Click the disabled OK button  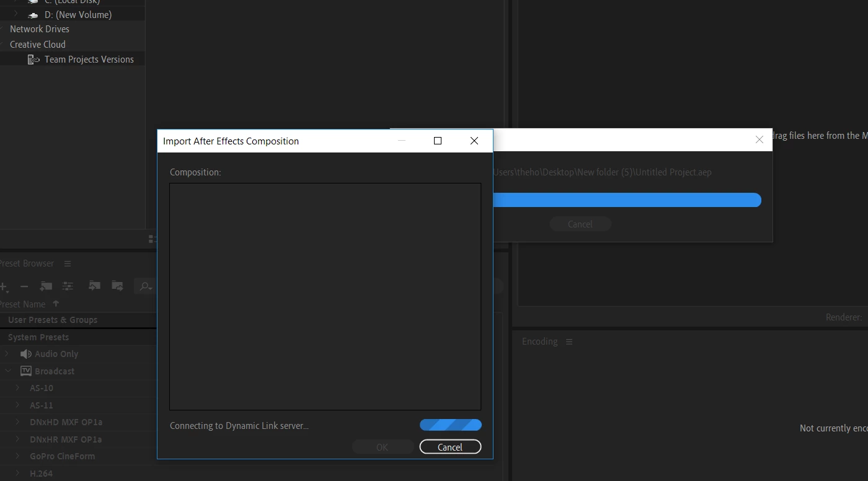[x=382, y=447]
